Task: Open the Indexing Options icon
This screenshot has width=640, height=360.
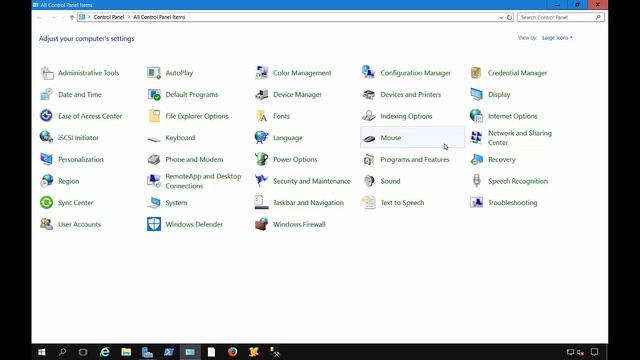Action: tap(369, 116)
